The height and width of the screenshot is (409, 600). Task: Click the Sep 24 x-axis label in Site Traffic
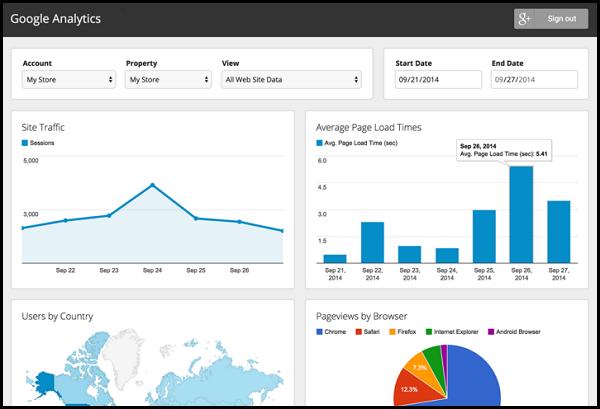pyautogui.click(x=152, y=270)
